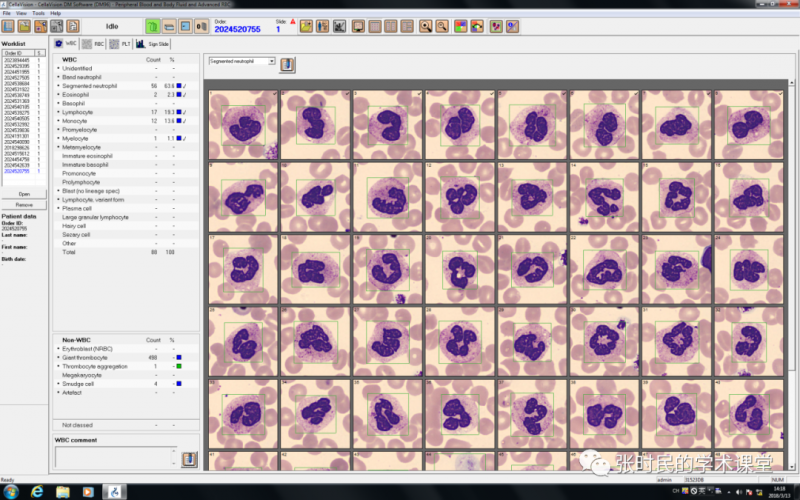
Task: Click the blue swatch in Lymphocyte row
Action: pyautogui.click(x=179, y=112)
